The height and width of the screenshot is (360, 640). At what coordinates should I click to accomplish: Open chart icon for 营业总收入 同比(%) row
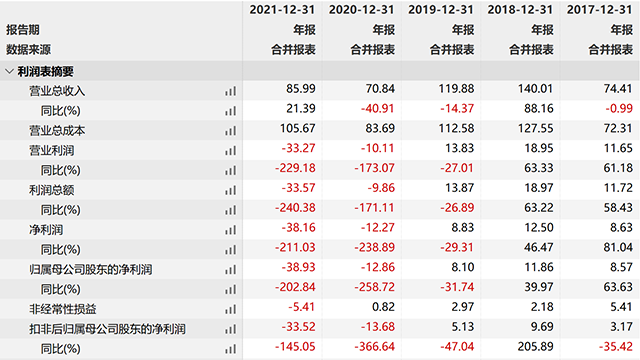pyautogui.click(x=231, y=111)
